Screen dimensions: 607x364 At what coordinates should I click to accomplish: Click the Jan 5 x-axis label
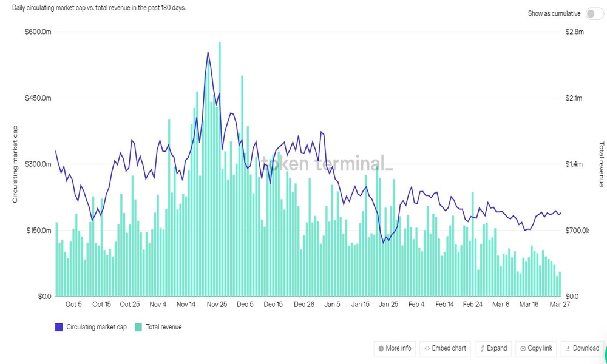pos(332,305)
